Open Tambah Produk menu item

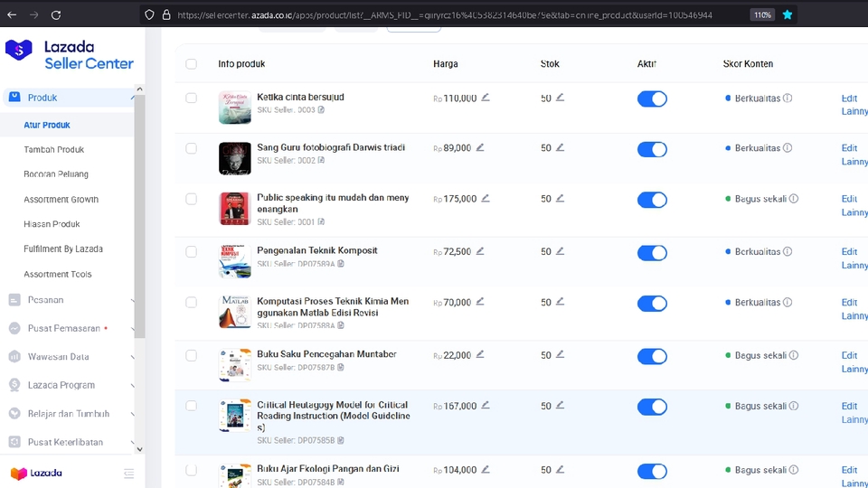coord(53,149)
